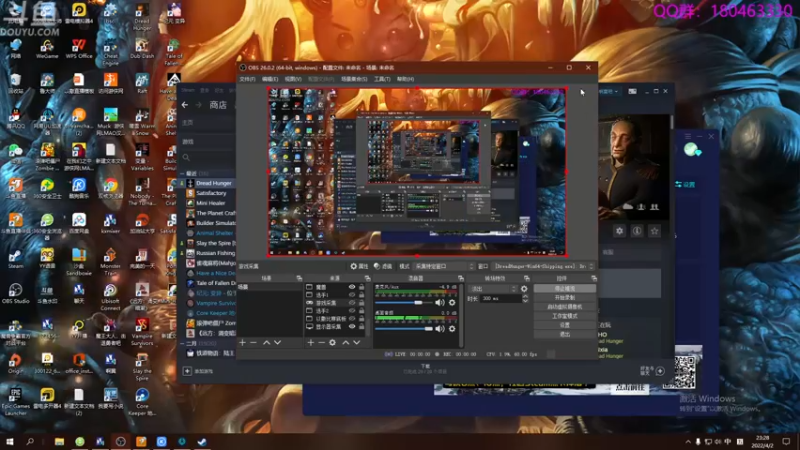Open the 文件(F) menu in OBS
Screen dimensions: 800x450
pyautogui.click(x=247, y=79)
